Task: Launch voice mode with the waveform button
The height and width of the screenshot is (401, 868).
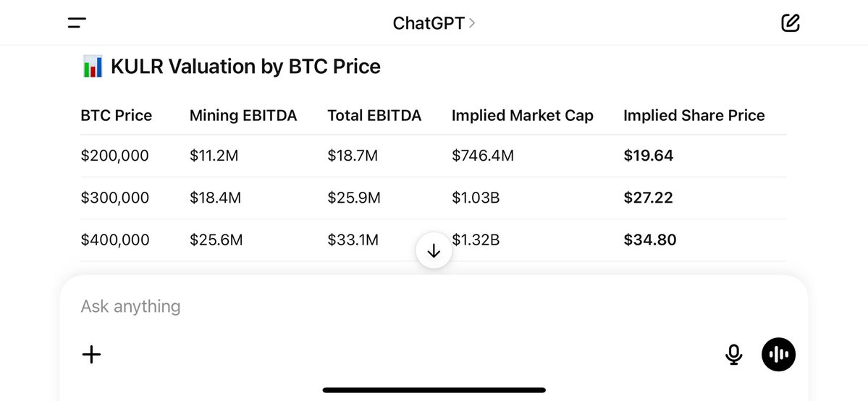Action: click(778, 355)
